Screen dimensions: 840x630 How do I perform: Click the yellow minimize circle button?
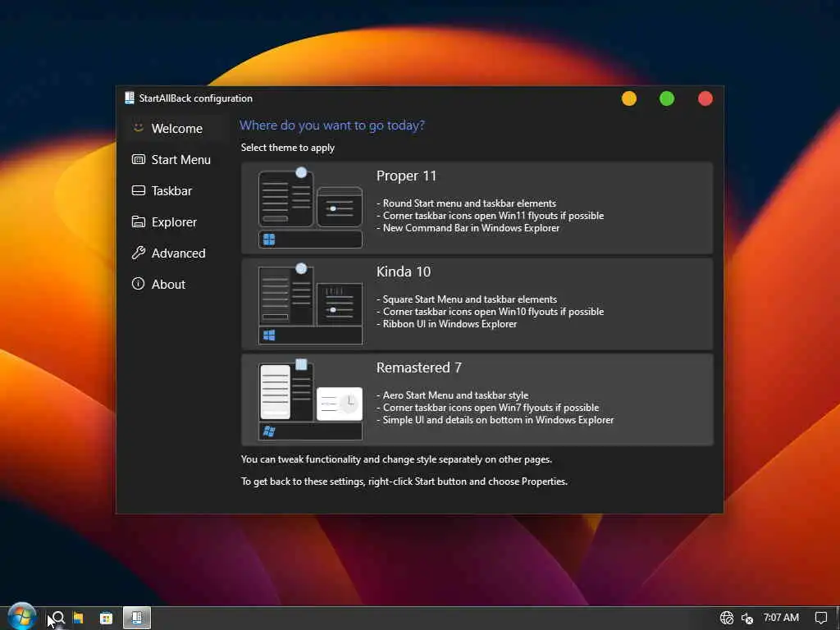click(629, 98)
